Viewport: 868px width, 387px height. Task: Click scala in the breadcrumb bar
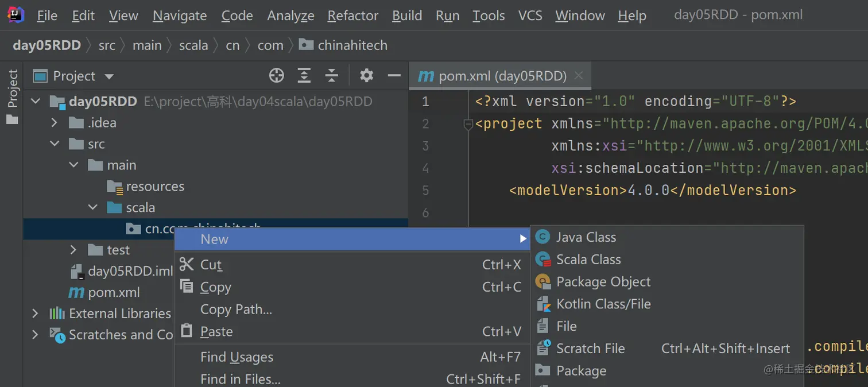pyautogui.click(x=193, y=45)
